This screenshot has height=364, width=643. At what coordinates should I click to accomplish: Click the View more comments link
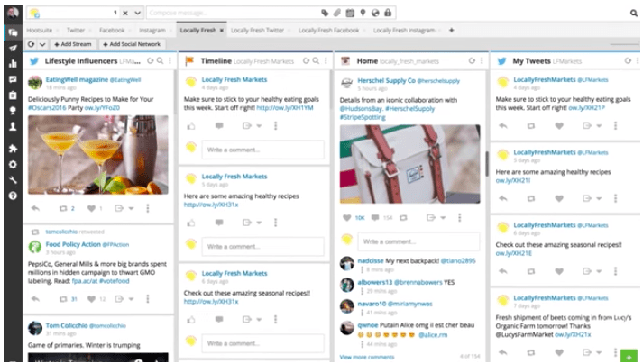[x=366, y=357]
